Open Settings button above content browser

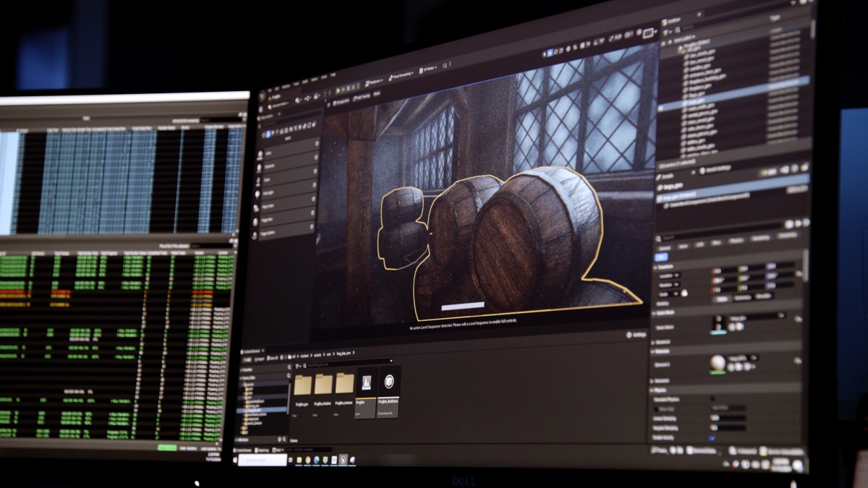636,335
